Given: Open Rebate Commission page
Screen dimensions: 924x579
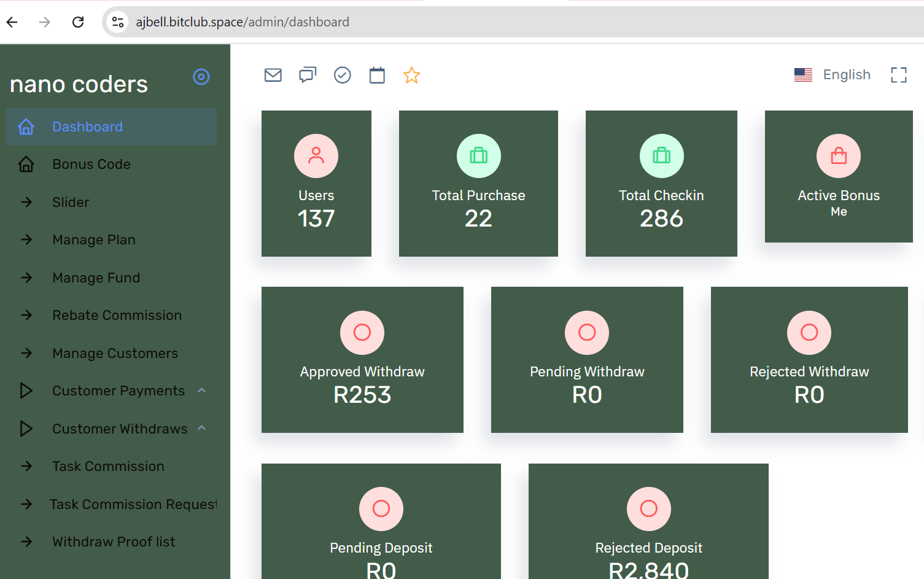Looking at the screenshot, I should coord(117,316).
